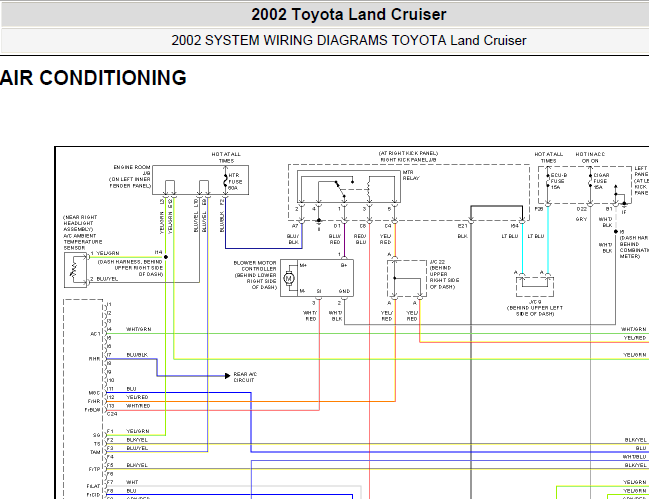
Task: Select the "ECU-B FUSE 15A" label
Action: (558, 181)
